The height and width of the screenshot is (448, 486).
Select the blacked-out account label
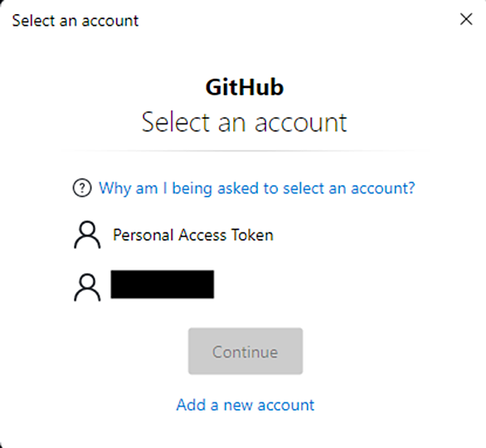163,285
